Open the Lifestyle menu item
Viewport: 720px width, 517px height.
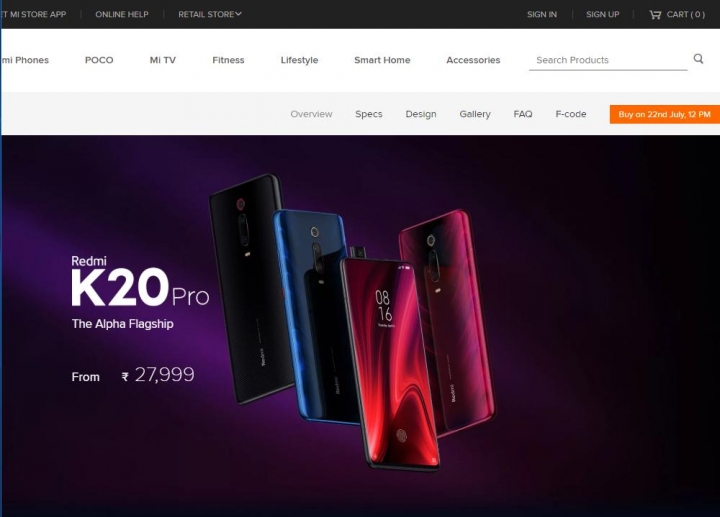299,60
